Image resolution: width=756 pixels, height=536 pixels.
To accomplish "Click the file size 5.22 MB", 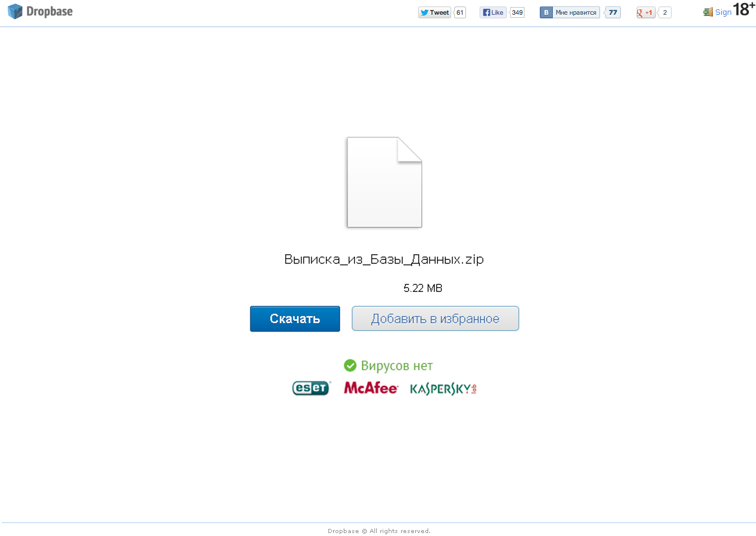I will point(423,288).
